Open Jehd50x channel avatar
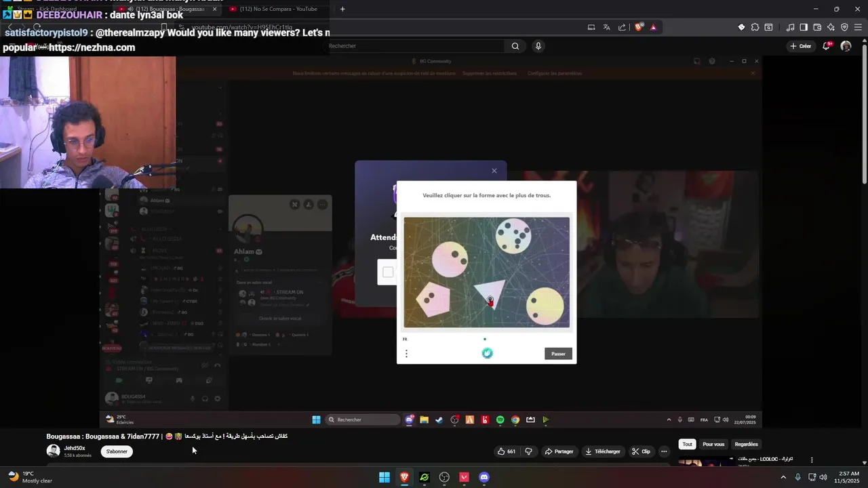The height and width of the screenshot is (488, 868). pos(53,451)
